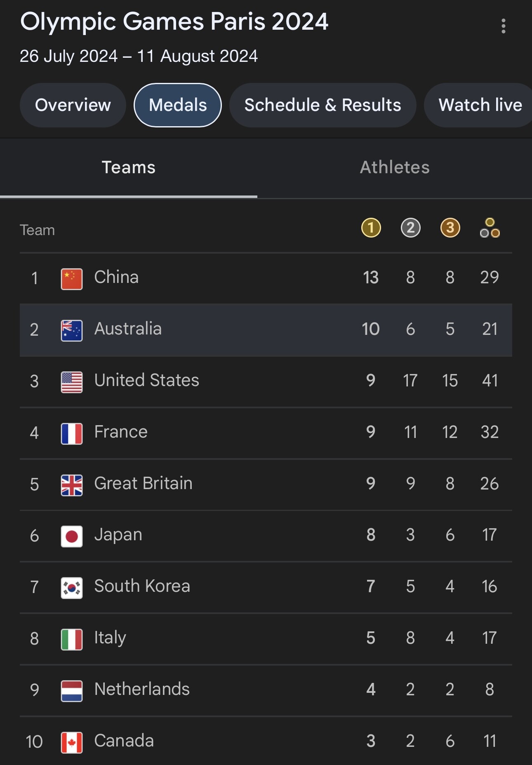The height and width of the screenshot is (765, 532).
Task: Open the Watch live section
Action: 478,105
